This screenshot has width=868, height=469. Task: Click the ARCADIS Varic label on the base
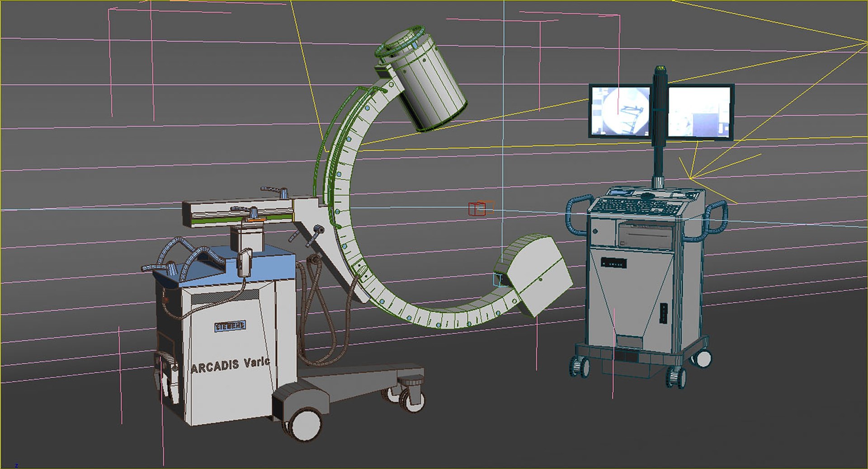pyautogui.click(x=230, y=365)
